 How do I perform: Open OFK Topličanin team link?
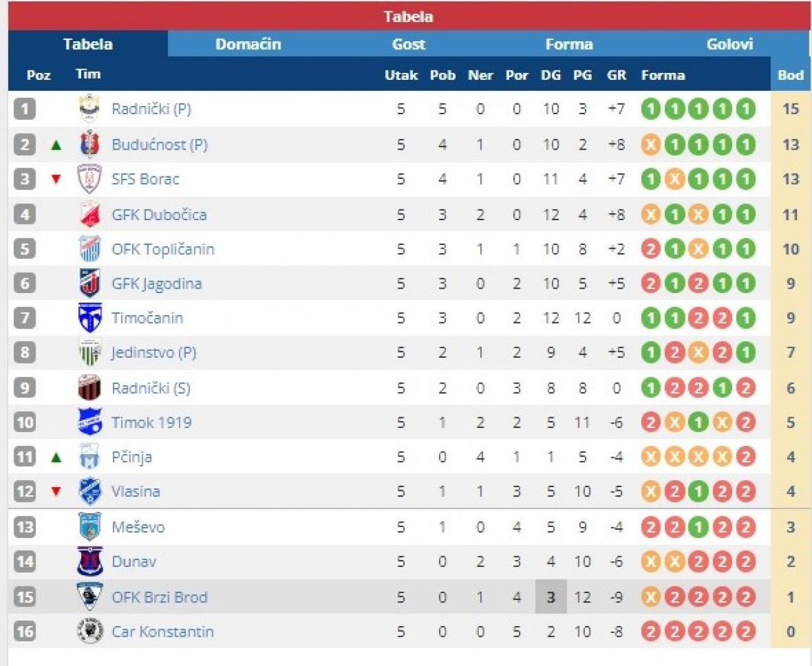click(x=163, y=249)
